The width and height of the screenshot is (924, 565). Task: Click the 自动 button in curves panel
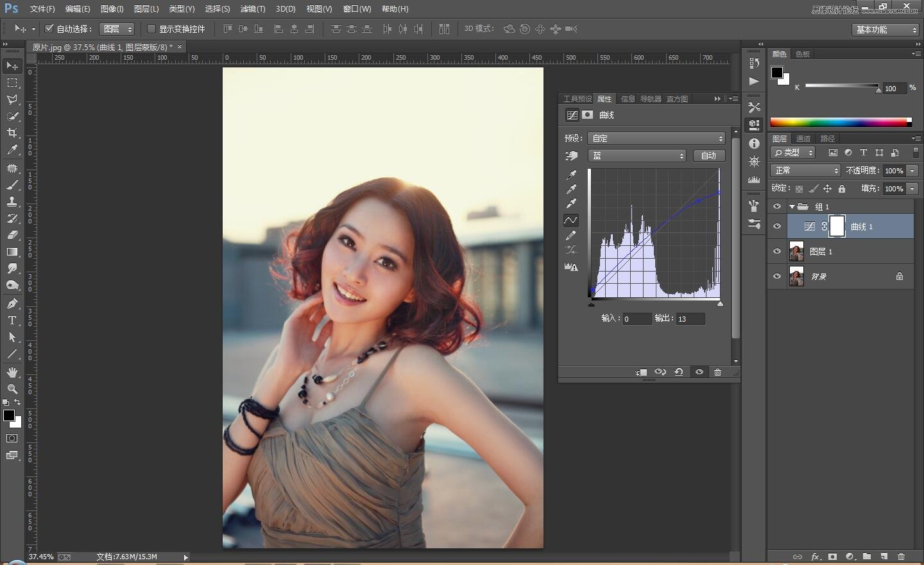[x=708, y=155]
